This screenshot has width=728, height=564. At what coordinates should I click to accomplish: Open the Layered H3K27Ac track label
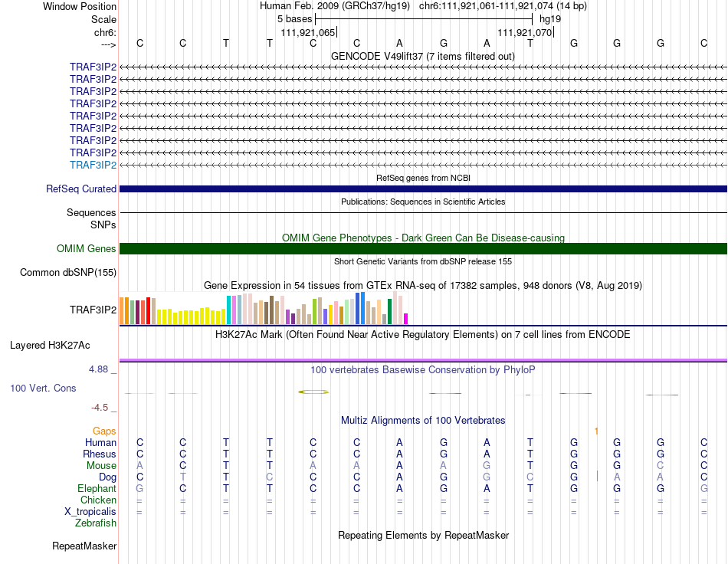(50, 346)
